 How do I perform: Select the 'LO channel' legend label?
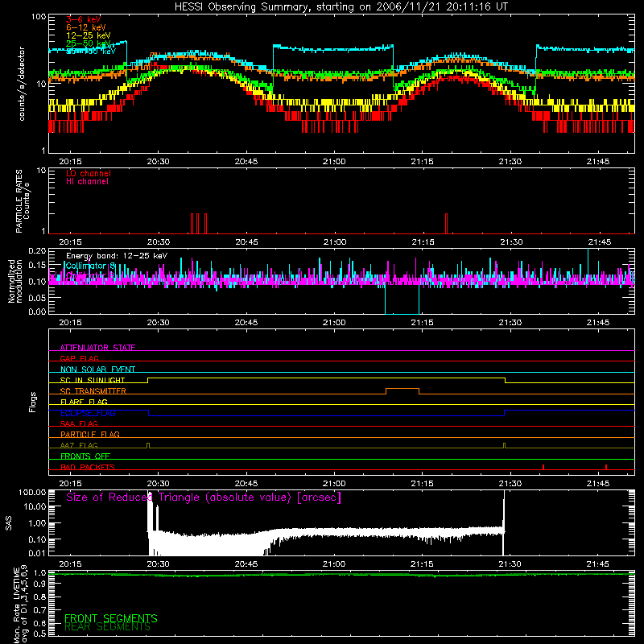click(89, 173)
